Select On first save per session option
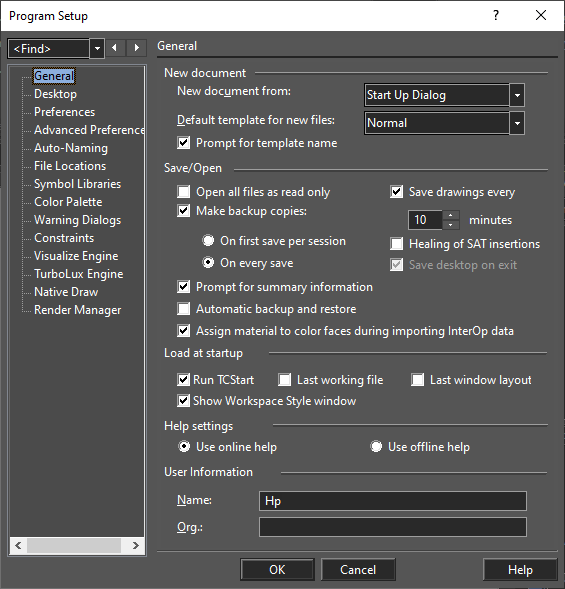565x589 pixels. 208,240
